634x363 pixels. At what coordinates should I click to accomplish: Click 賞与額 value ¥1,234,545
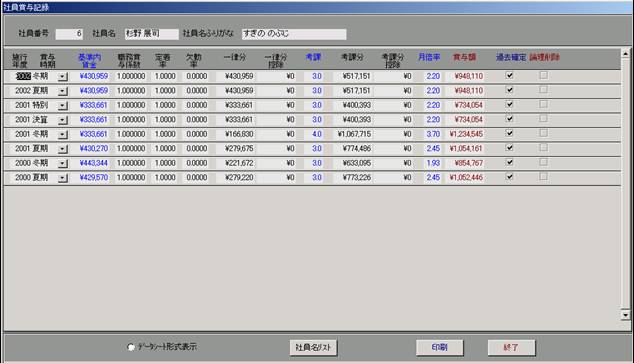[466, 134]
